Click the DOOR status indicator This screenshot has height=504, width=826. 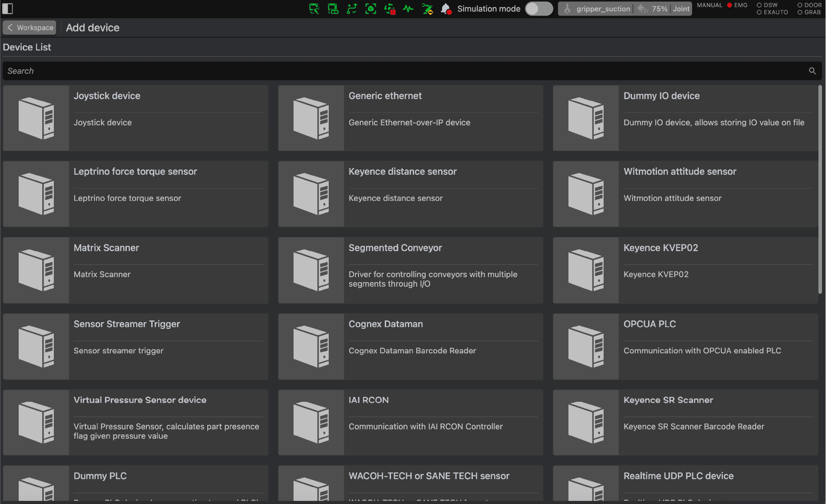810,5
